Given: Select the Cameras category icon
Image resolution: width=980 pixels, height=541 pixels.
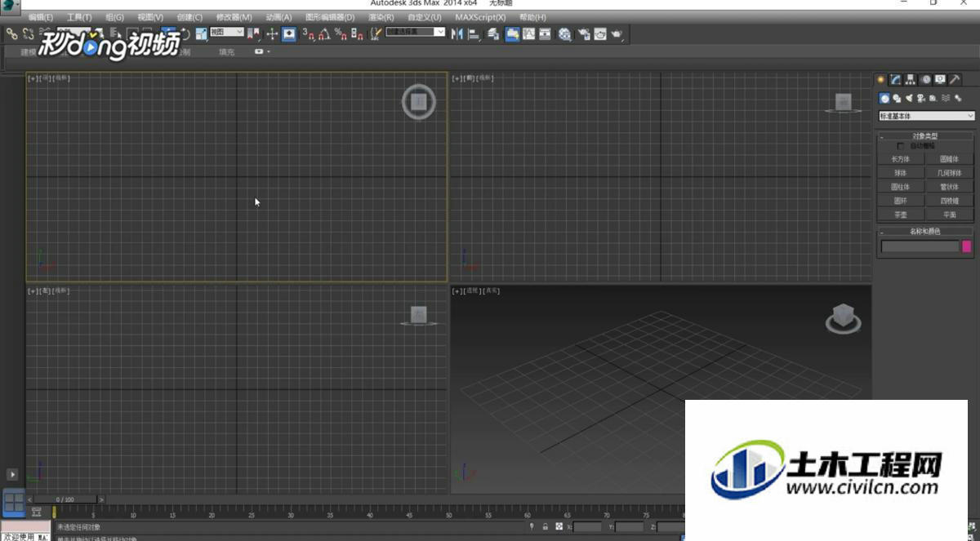Looking at the screenshot, I should click(920, 98).
